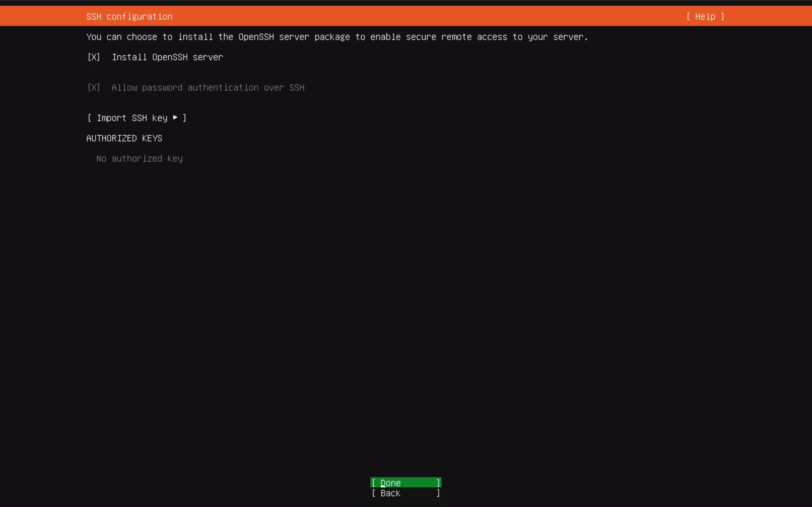Click the X mark for OpenSSH server
This screenshot has height=507, width=812.
click(94, 57)
